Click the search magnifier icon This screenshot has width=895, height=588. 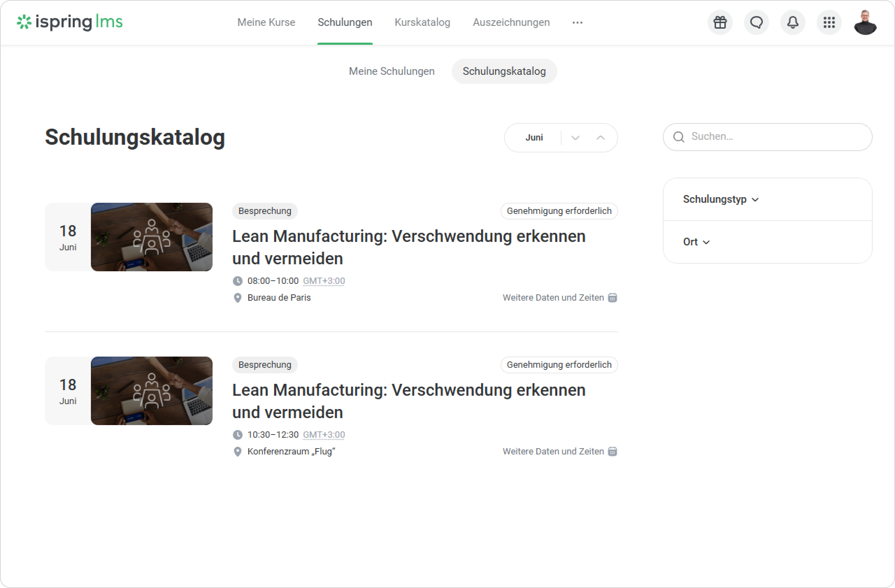(x=679, y=137)
